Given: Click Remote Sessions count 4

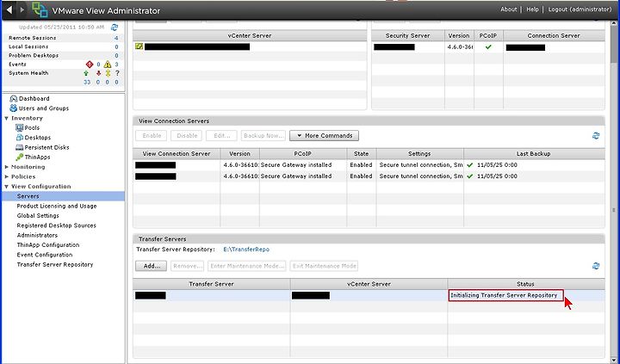Looking at the screenshot, I should [116, 38].
